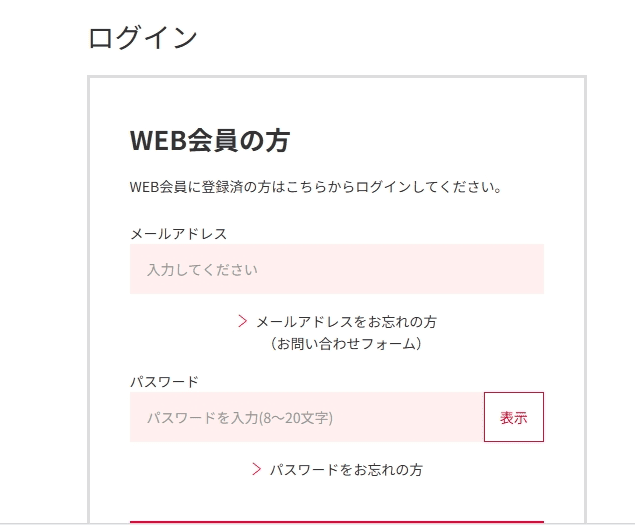Click the パスワード field label
The height and width of the screenshot is (525, 635).
(x=164, y=382)
